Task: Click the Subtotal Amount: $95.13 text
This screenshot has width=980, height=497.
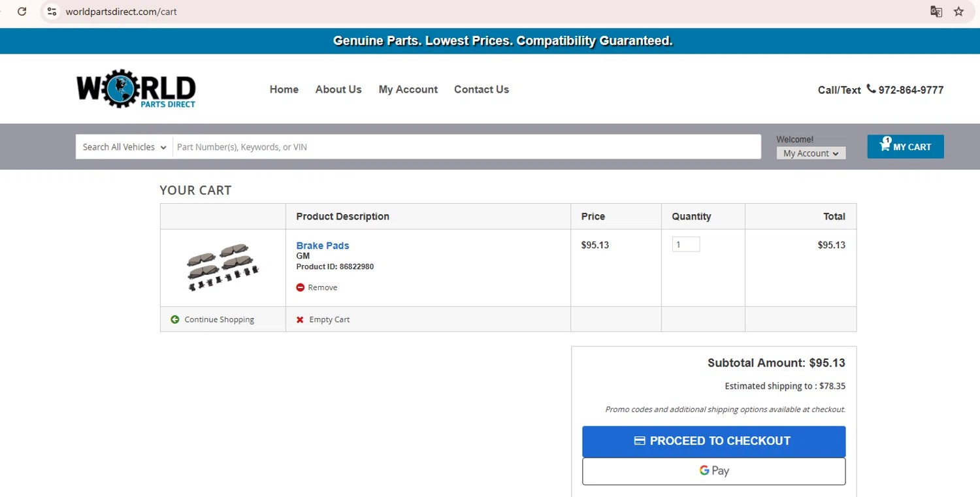Action: coord(776,363)
